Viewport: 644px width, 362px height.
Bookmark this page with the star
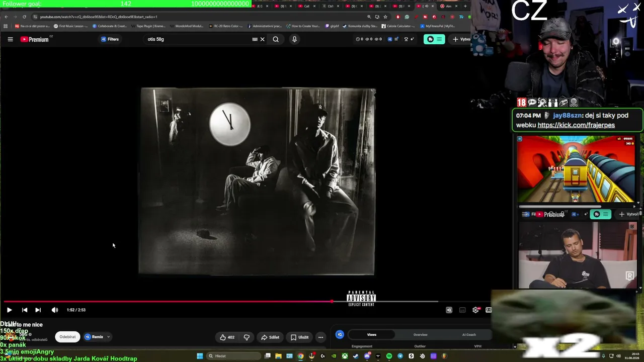click(x=385, y=17)
